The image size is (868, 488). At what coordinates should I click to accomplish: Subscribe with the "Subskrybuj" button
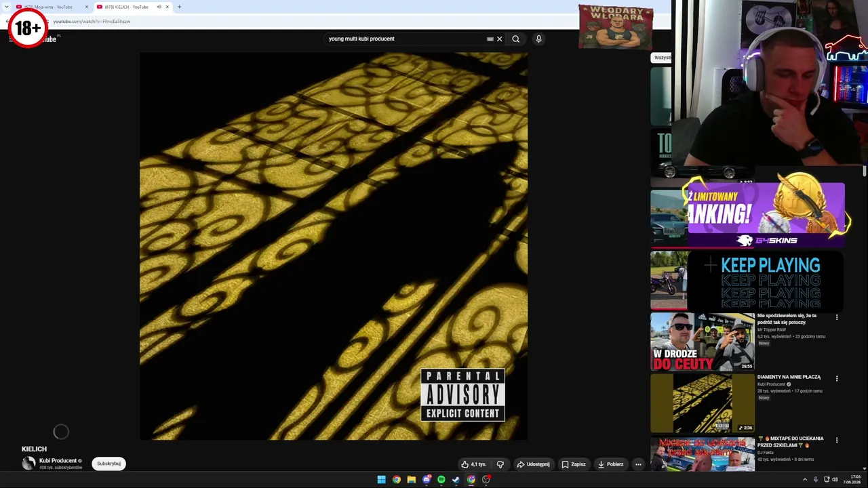click(x=108, y=464)
